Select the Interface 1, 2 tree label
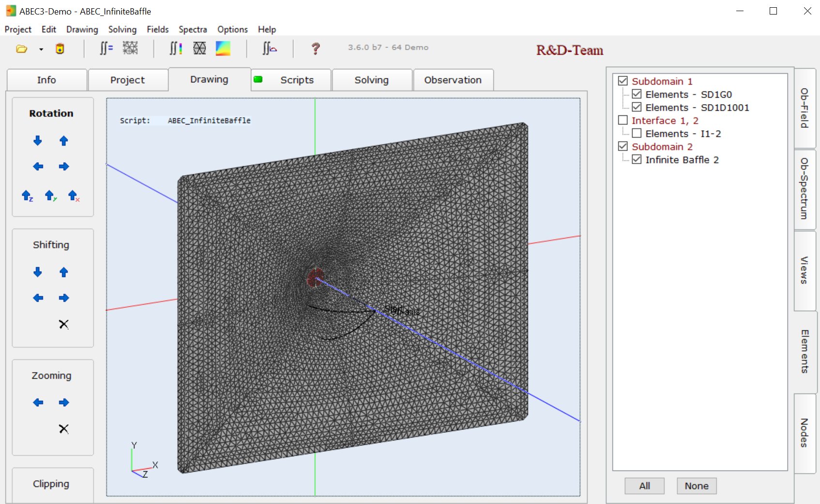 (x=665, y=120)
